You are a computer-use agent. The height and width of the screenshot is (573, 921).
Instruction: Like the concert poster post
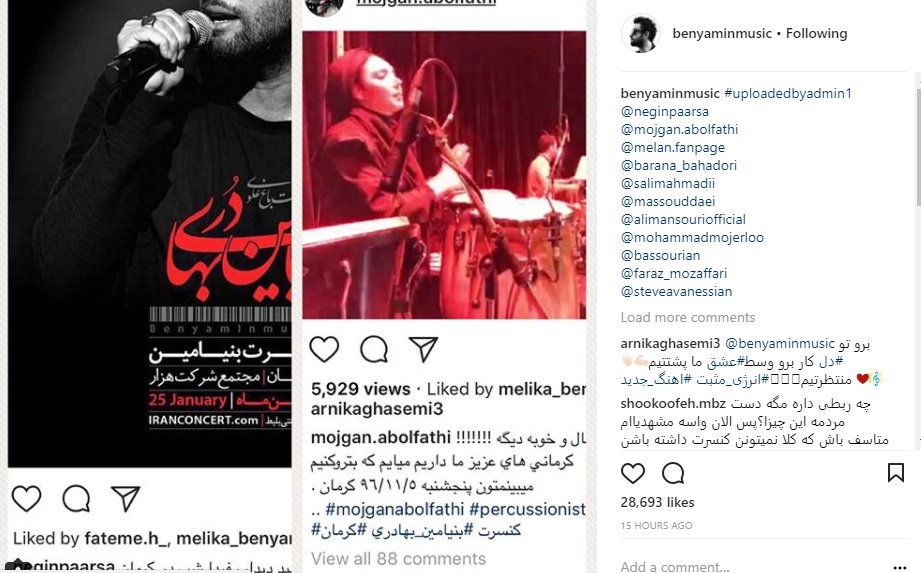point(26,499)
